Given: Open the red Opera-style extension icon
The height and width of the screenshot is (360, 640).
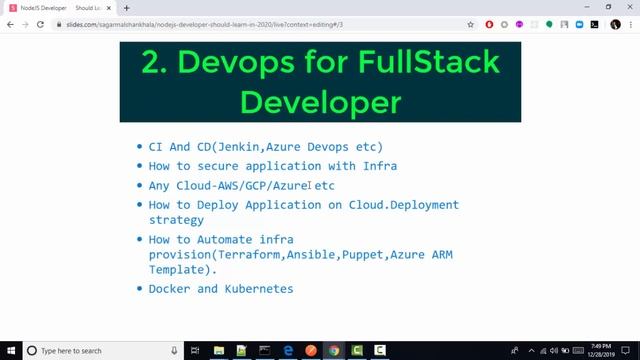Looking at the screenshot, I should coord(489,24).
